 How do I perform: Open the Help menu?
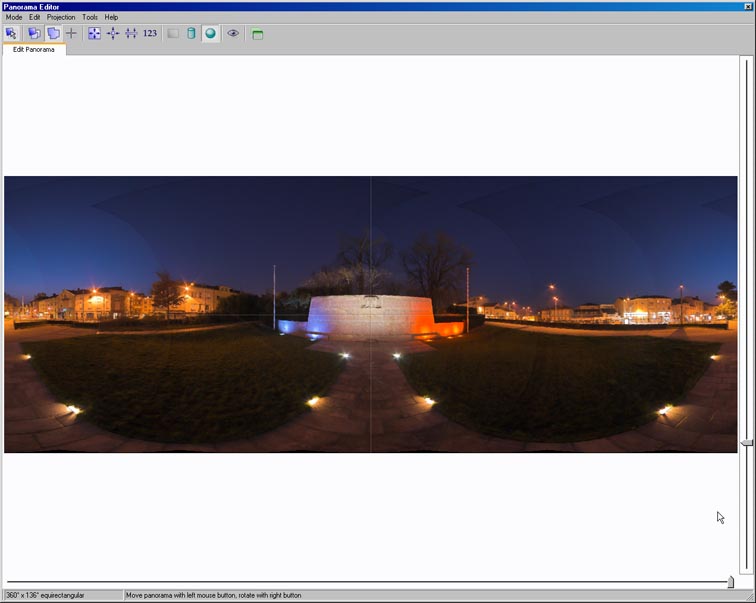point(111,17)
